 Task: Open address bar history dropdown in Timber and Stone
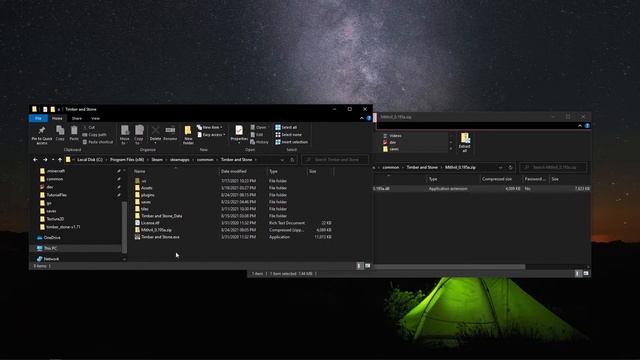point(282,160)
